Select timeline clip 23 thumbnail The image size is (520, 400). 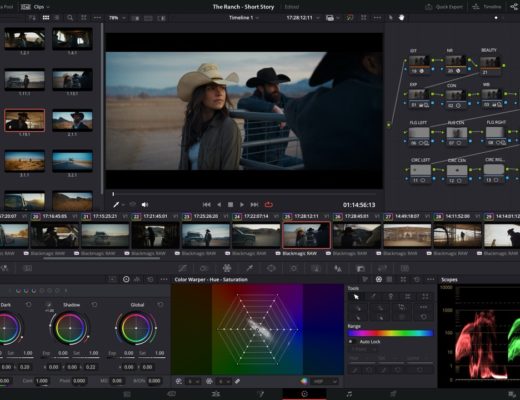[206, 235]
